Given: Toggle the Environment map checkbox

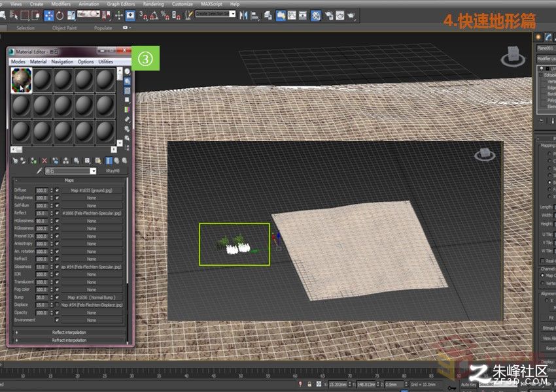Looking at the screenshot, I should click(57, 320).
